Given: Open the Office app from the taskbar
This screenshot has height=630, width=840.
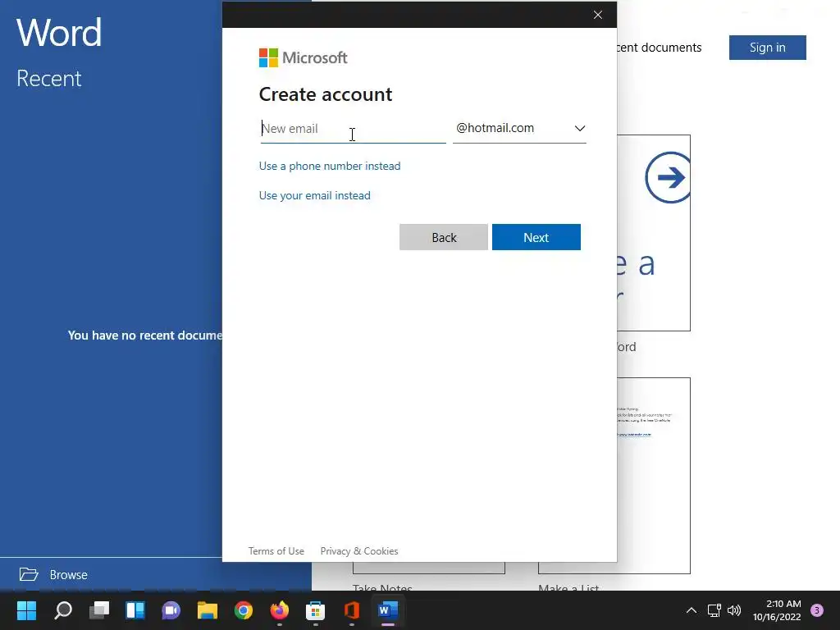Looking at the screenshot, I should (x=351, y=610).
